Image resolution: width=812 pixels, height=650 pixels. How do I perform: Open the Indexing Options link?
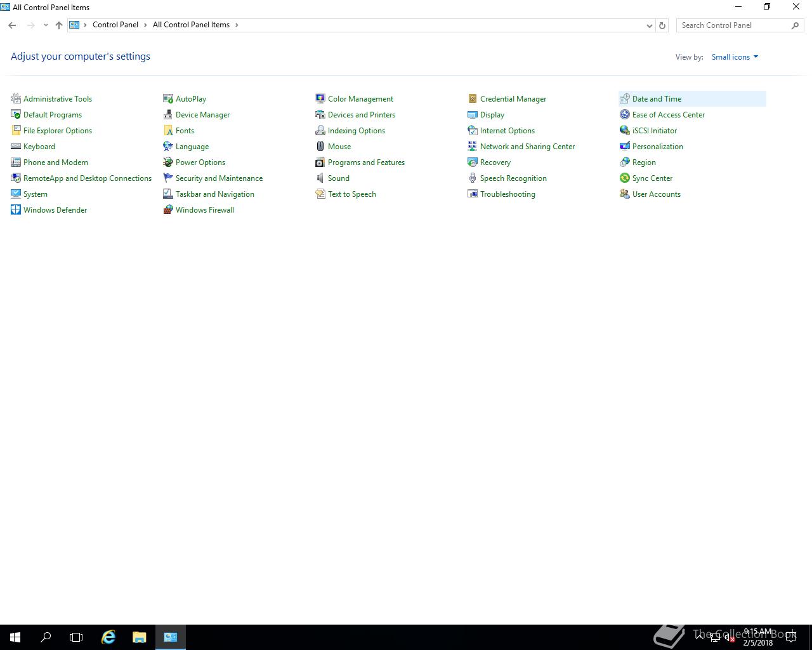pos(357,130)
